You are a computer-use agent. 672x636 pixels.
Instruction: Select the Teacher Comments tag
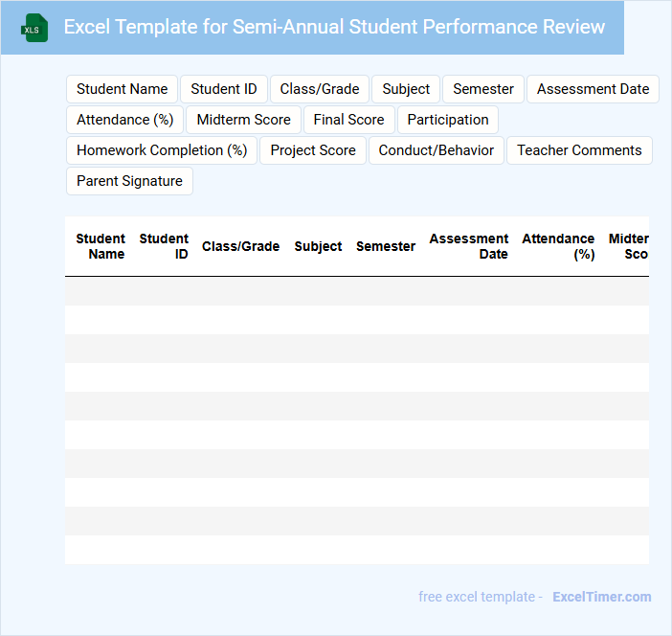click(x=579, y=150)
